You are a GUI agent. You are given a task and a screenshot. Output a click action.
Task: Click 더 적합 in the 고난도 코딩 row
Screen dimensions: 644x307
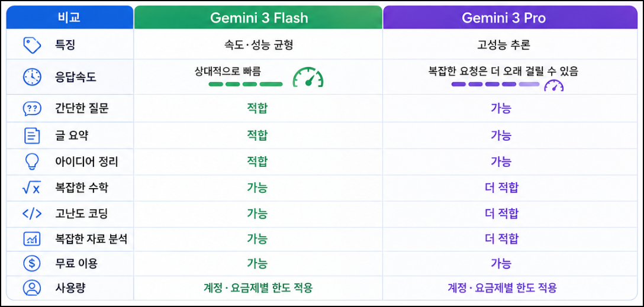pos(501,214)
